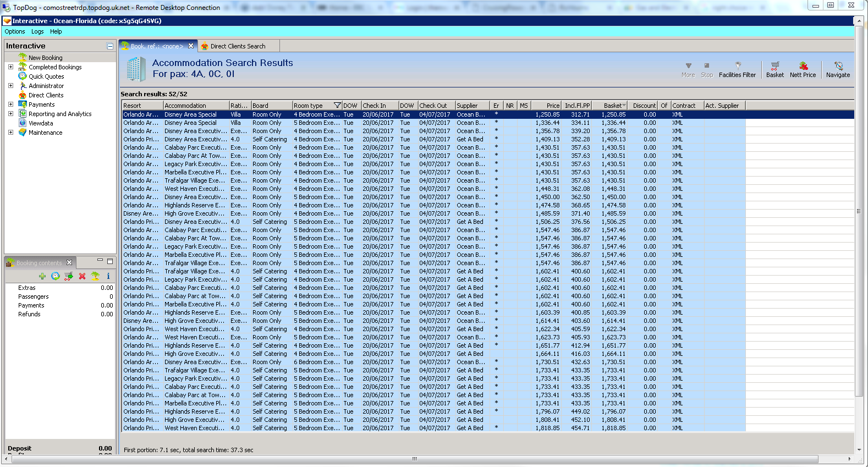Click the Highlands Reserve row priced 1,796.07
The height and width of the screenshot is (467, 868).
tap(433, 411)
